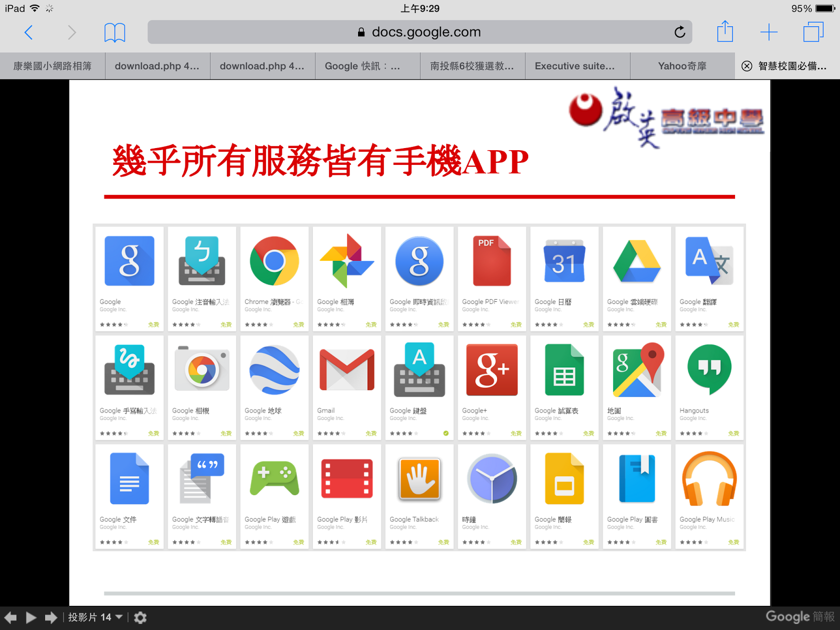Click the slide title 幾乎所有服務皆有手機APP

coord(320,161)
